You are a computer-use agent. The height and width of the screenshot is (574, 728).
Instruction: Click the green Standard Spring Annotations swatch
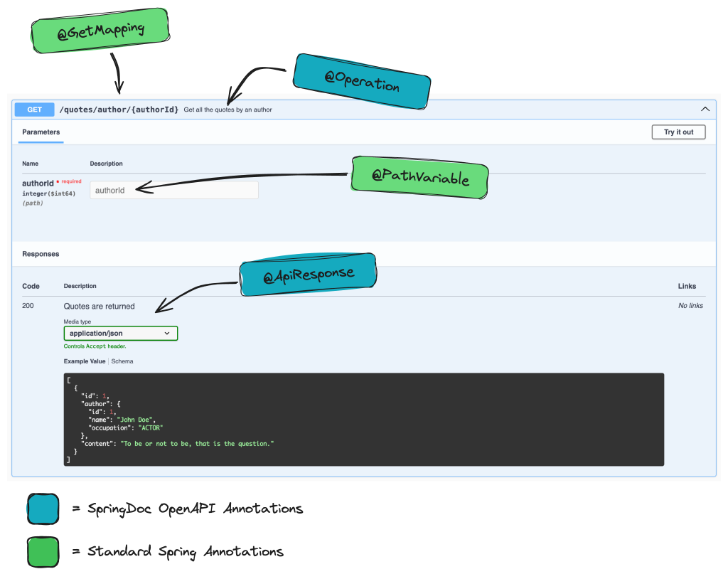click(x=43, y=551)
